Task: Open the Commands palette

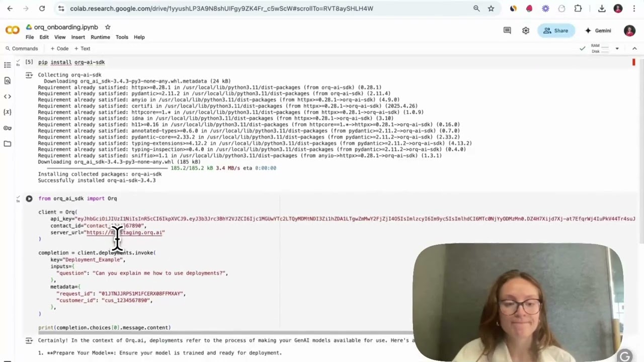Action: point(21,49)
